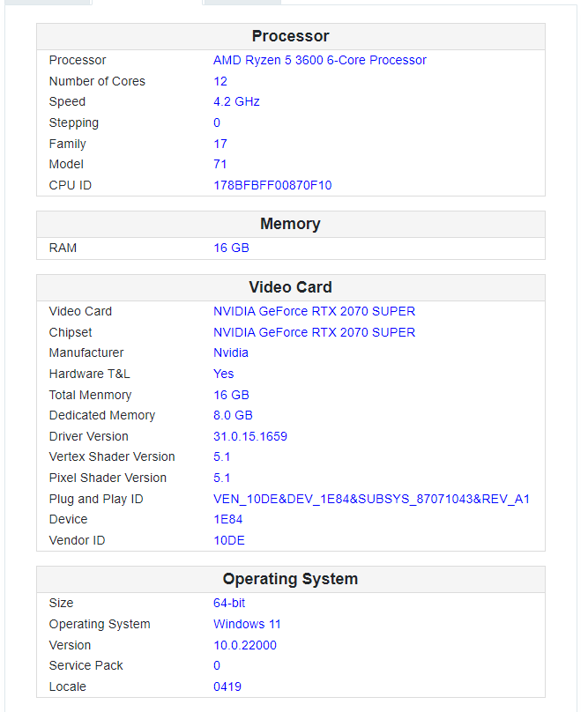Select the Version value 10.0.22000
The width and height of the screenshot is (588, 712).
[245, 645]
